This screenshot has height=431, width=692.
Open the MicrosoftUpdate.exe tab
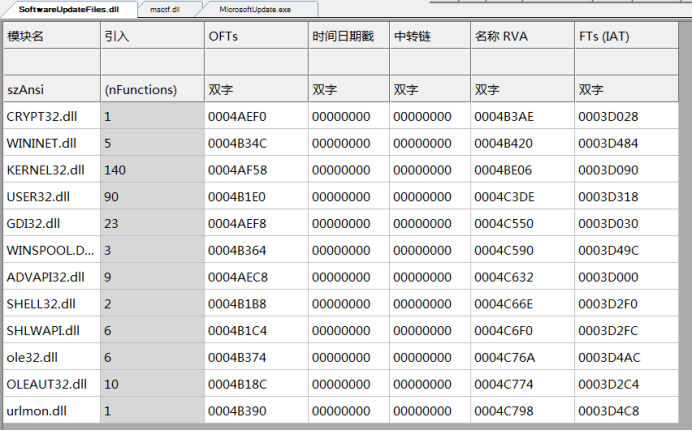tap(255, 9)
